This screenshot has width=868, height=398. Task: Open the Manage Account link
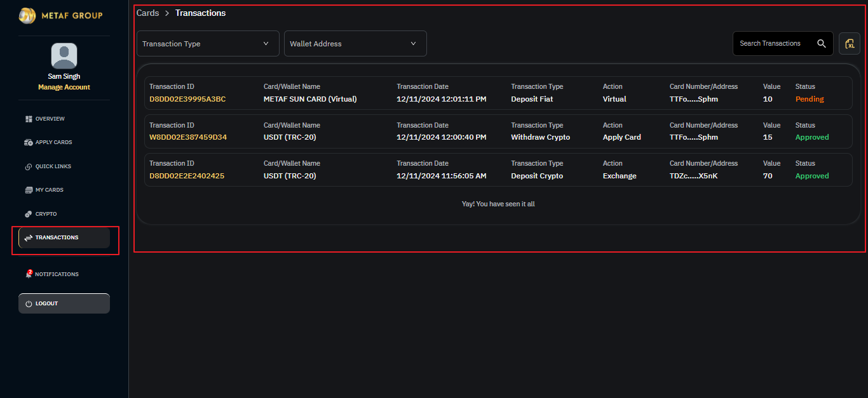coord(64,87)
